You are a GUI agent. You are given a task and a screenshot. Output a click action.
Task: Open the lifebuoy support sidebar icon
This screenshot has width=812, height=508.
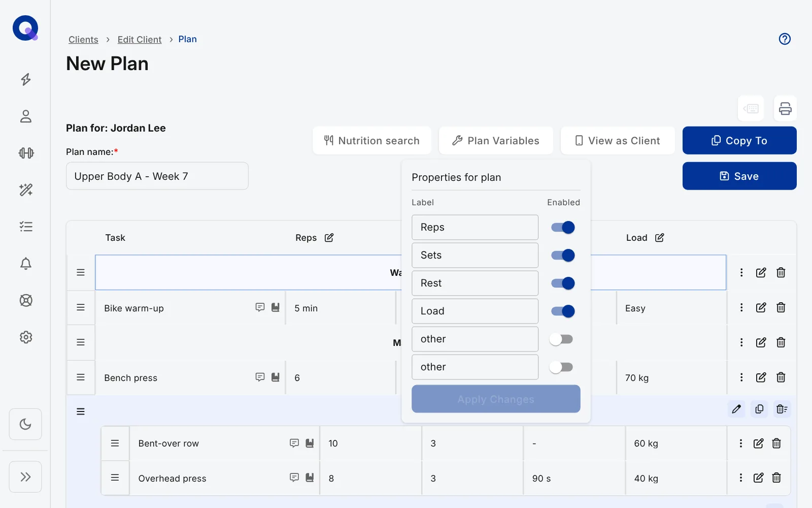(x=26, y=300)
